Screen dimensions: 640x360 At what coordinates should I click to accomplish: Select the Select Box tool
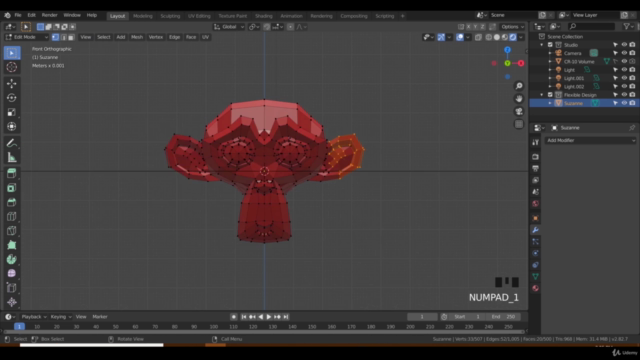click(12, 53)
